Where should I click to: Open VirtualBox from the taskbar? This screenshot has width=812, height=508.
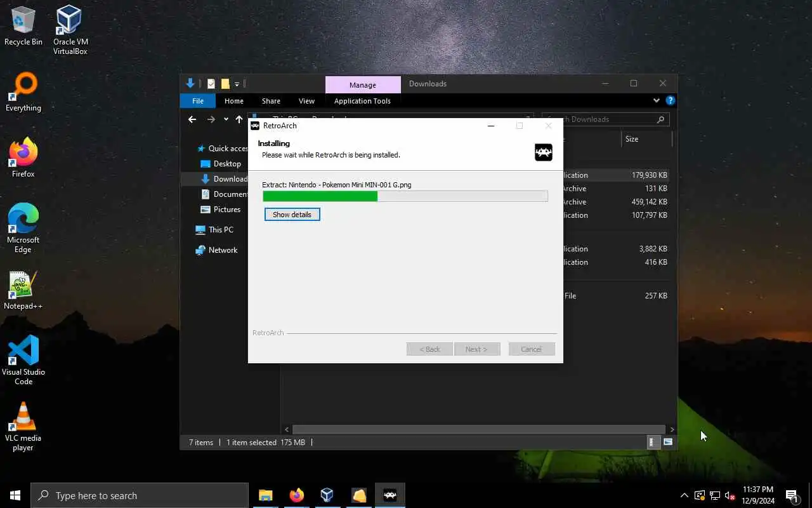327,495
